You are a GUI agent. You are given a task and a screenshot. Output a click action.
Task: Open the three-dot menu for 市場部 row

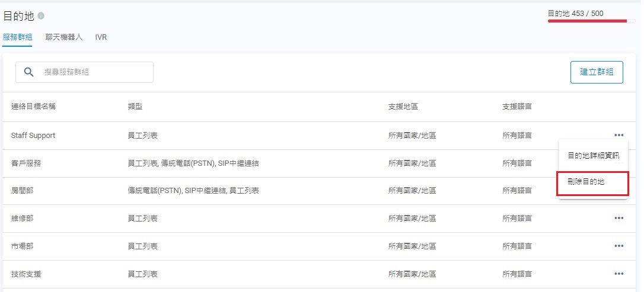(619, 246)
